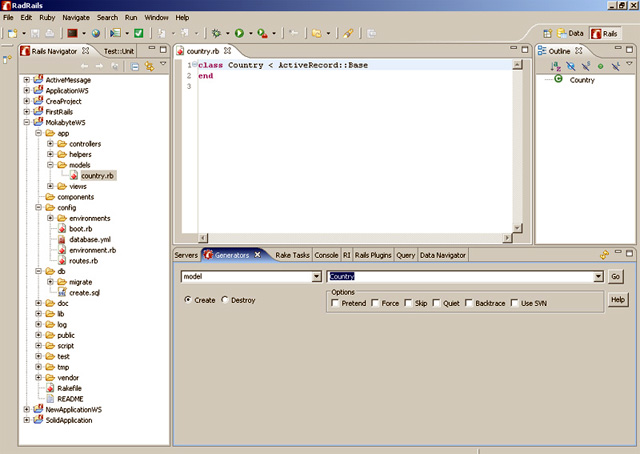This screenshot has height=454, width=640.
Task: Expand the controllers folder
Action: point(50,143)
